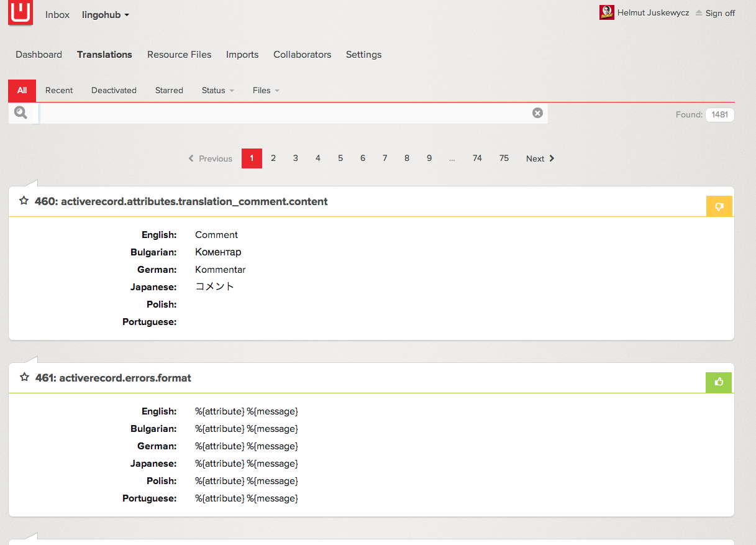
Task: Click the magnifier search icon
Action: [21, 113]
